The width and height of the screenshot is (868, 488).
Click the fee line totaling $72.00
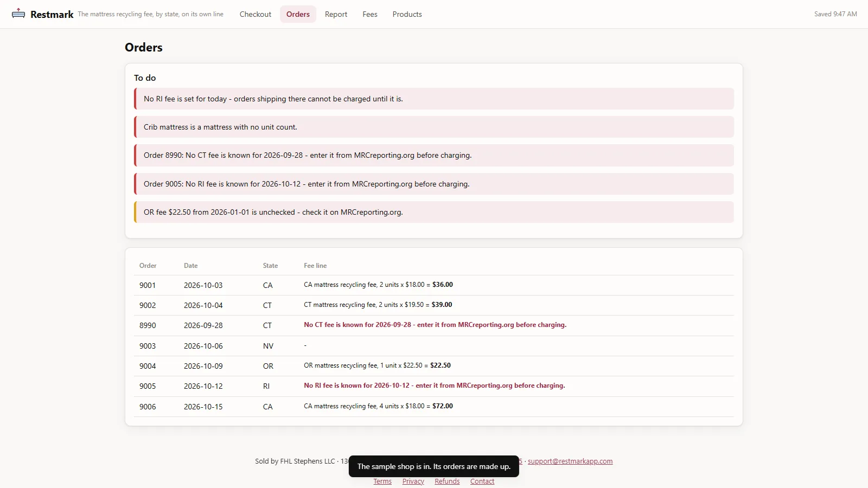click(x=378, y=406)
